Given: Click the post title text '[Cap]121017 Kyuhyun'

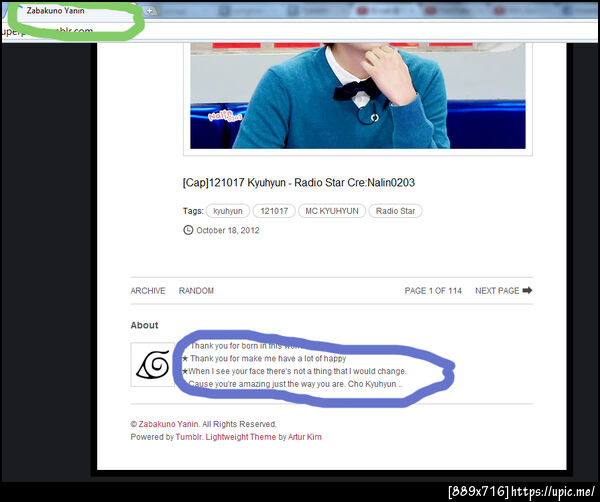Looking at the screenshot, I should pyautogui.click(x=234, y=183).
